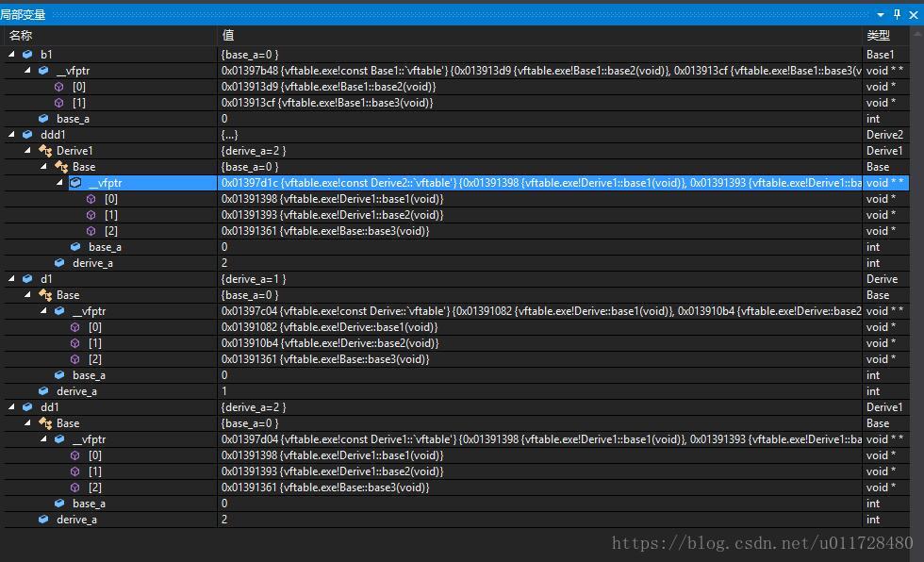The width and height of the screenshot is (924, 562).
Task: Click the class icon next to Derive1 node
Action: (x=46, y=150)
